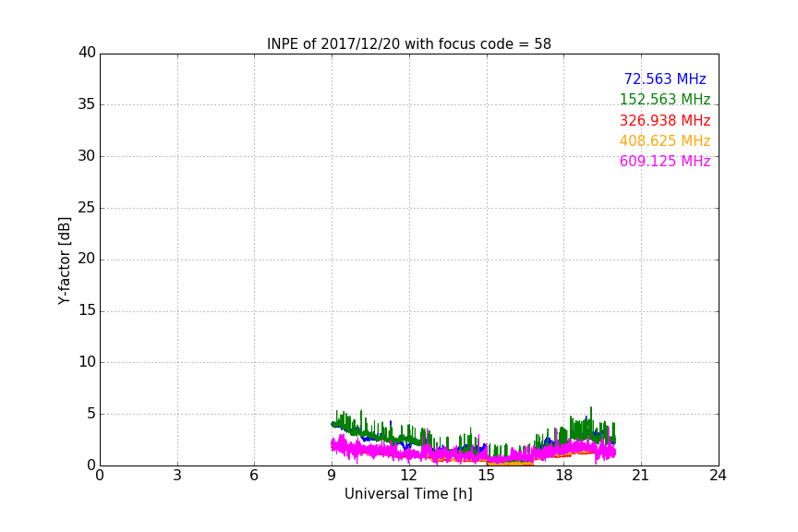Click the x-axis tick label 24

pos(718,476)
